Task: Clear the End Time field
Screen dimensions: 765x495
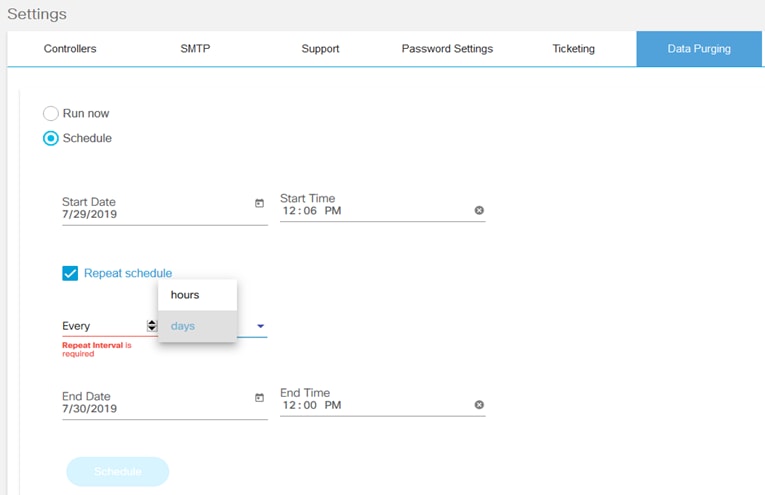Action: pos(479,404)
